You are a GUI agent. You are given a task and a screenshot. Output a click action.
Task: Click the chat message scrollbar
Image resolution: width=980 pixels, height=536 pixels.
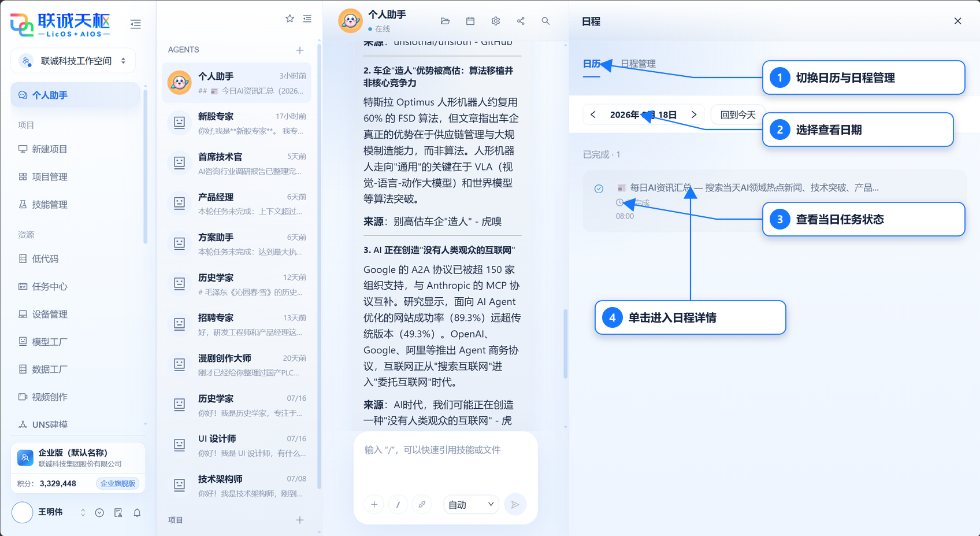pos(565,343)
